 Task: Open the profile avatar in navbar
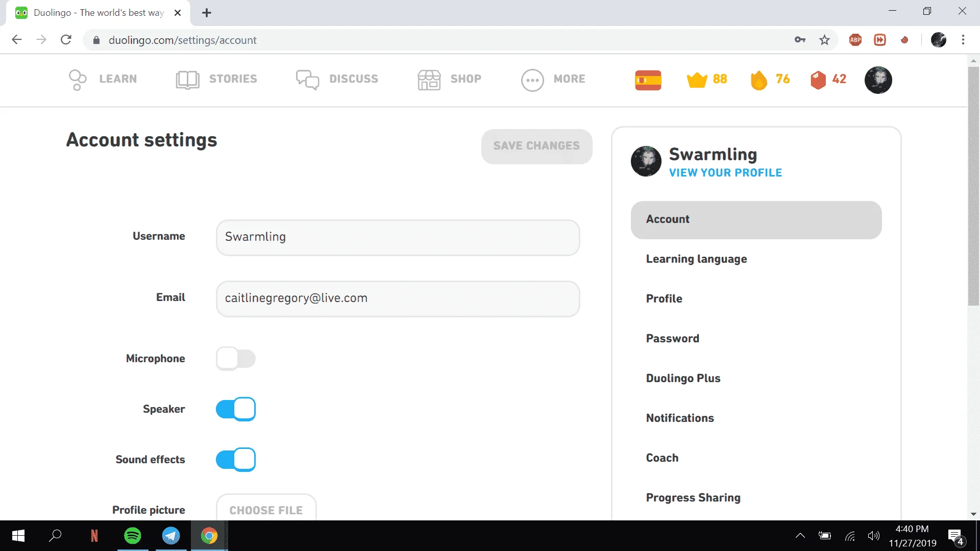[x=878, y=80]
